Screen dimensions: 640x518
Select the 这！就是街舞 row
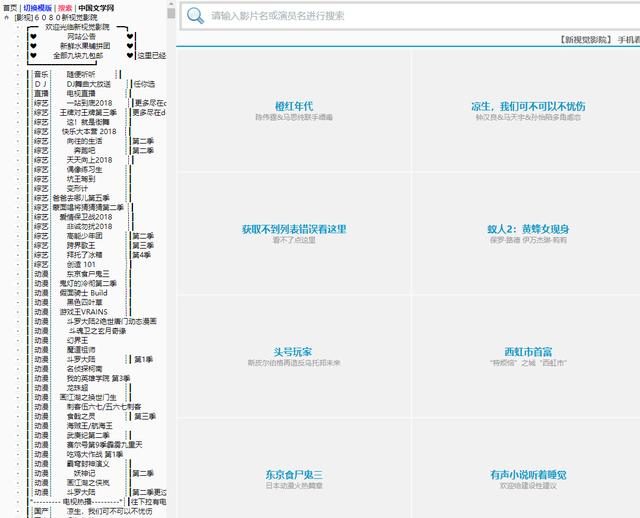89,122
